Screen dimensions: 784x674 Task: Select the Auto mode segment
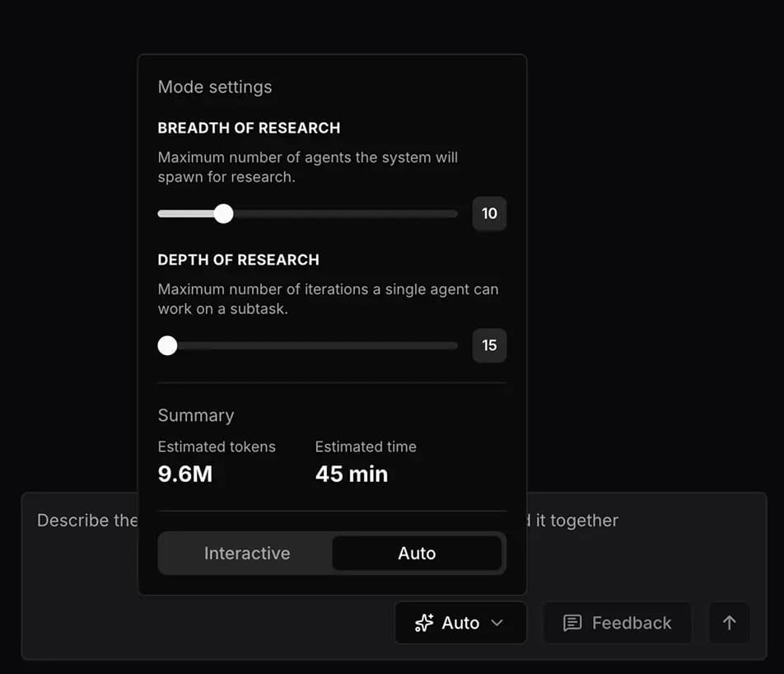click(417, 553)
